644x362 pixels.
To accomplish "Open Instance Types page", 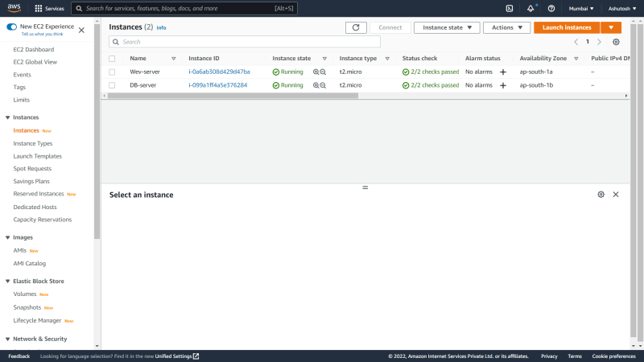I will pyautogui.click(x=33, y=144).
